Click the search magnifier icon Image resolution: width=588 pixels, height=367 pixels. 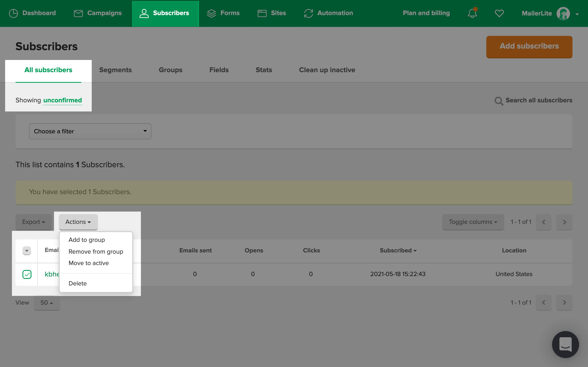tap(499, 101)
